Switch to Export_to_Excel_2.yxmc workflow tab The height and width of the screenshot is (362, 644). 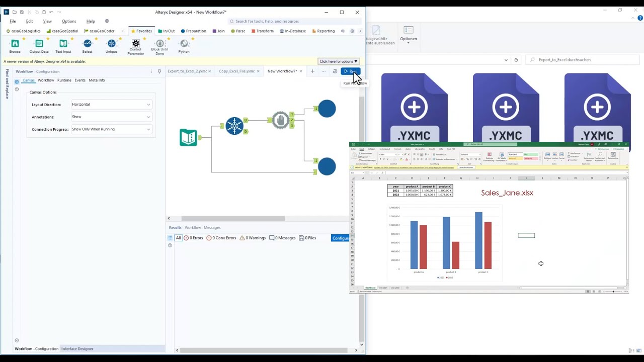pyautogui.click(x=187, y=71)
